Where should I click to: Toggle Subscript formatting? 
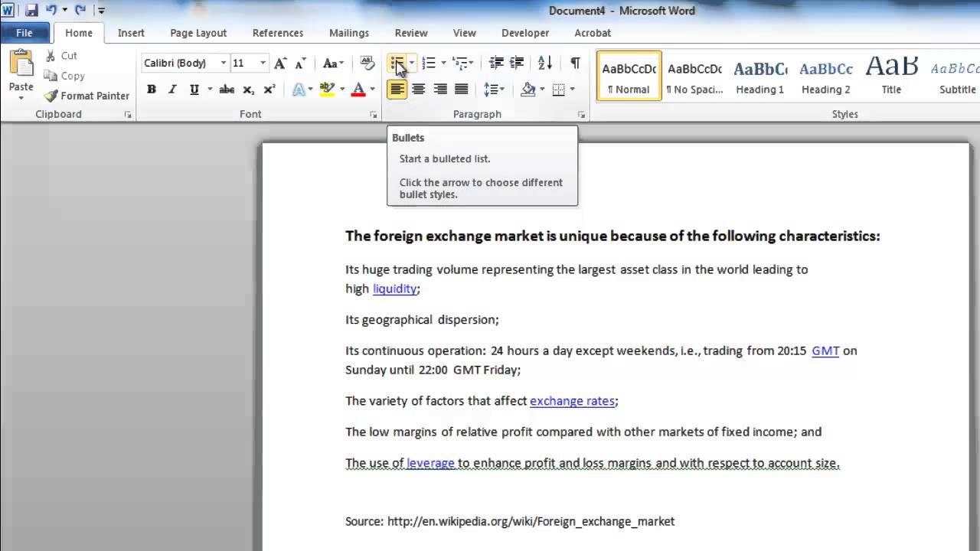tap(248, 90)
